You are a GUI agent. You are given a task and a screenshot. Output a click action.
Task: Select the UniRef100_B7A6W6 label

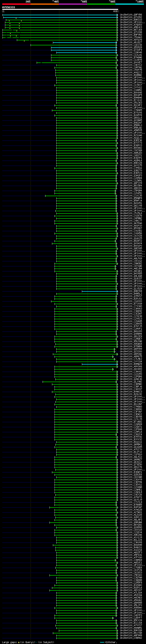coord(131,58)
